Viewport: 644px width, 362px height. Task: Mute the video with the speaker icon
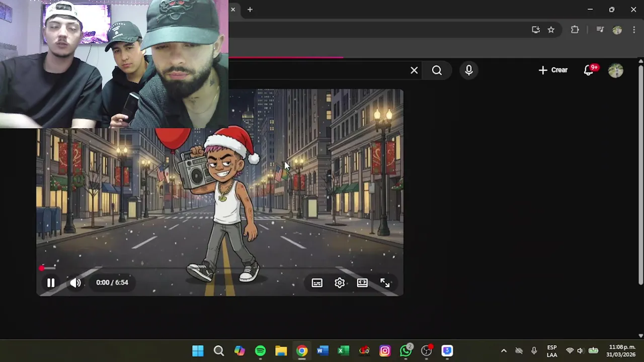[75, 283]
